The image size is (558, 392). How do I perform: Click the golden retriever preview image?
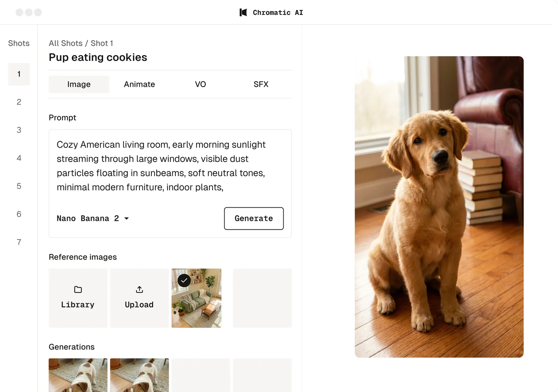click(x=439, y=207)
